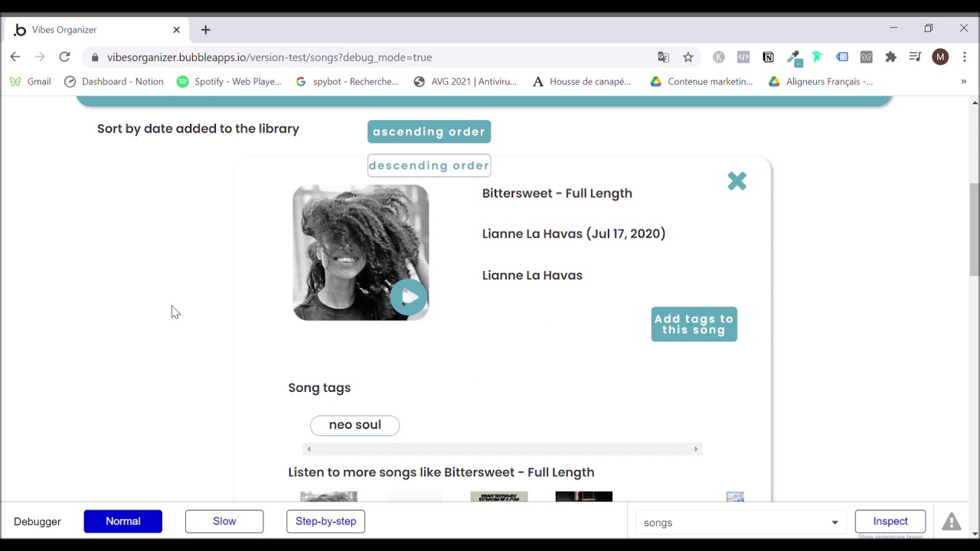Open the 'Aligneurs Français' Drive bookmark
This screenshot has width=980, height=551.
pos(820,82)
